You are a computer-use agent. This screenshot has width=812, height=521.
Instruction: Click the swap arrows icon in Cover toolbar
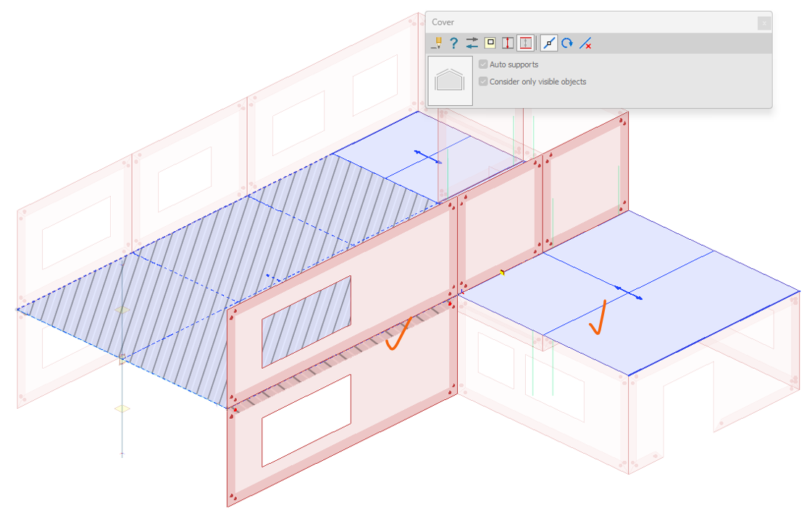tap(472, 43)
